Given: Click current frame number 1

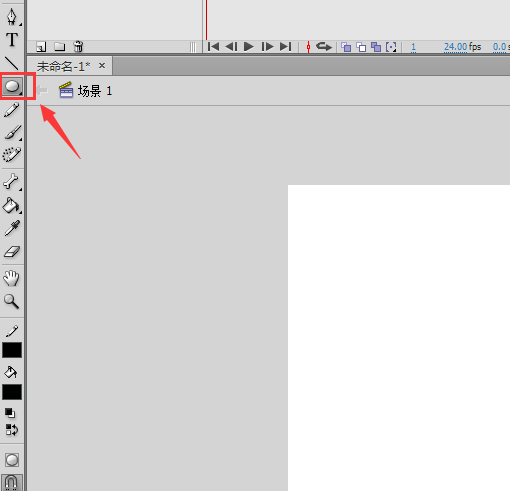Looking at the screenshot, I should pos(413,47).
